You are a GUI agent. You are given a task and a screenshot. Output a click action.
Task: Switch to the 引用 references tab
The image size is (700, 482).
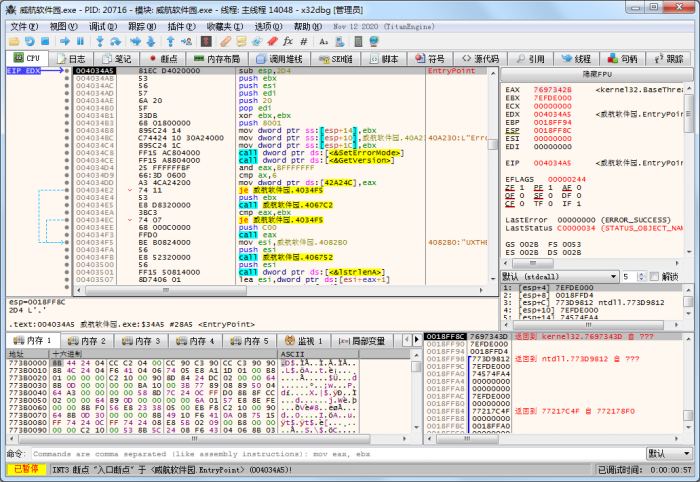pos(530,59)
